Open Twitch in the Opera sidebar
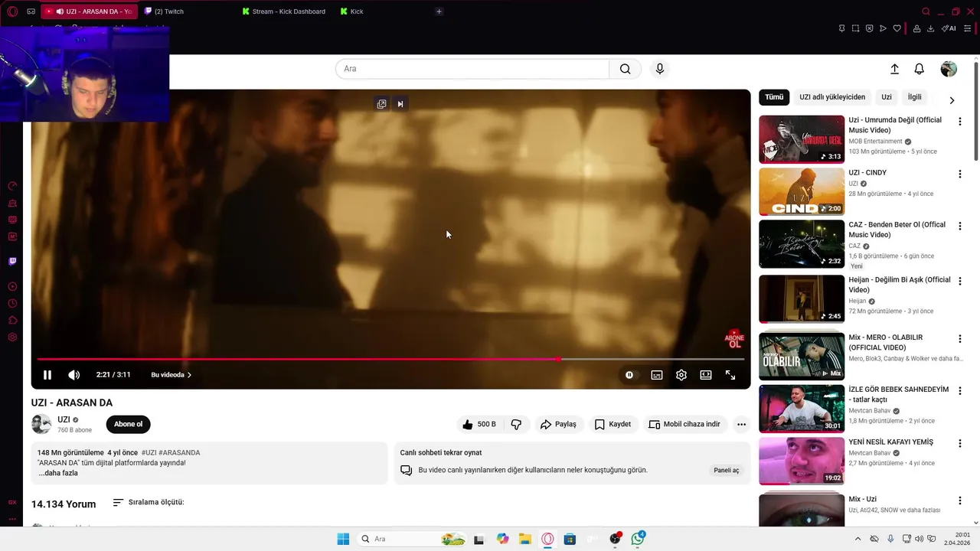Viewport: 980px width, 551px height. 12,261
